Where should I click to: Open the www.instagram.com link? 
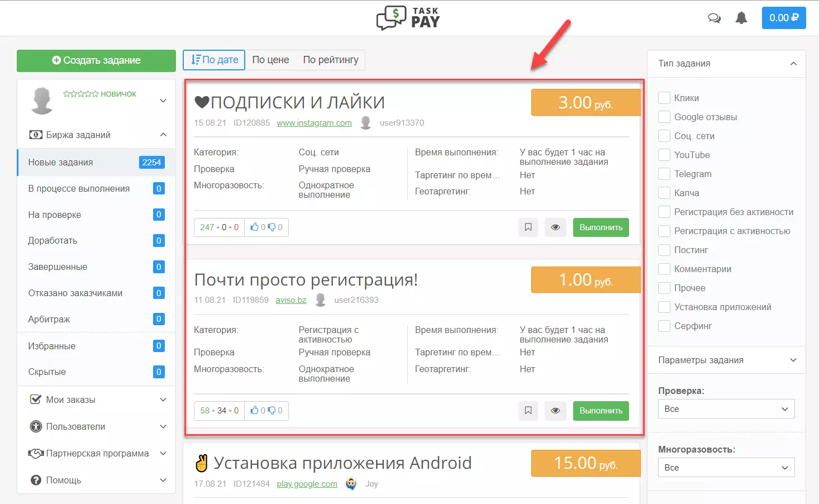pyautogui.click(x=314, y=123)
